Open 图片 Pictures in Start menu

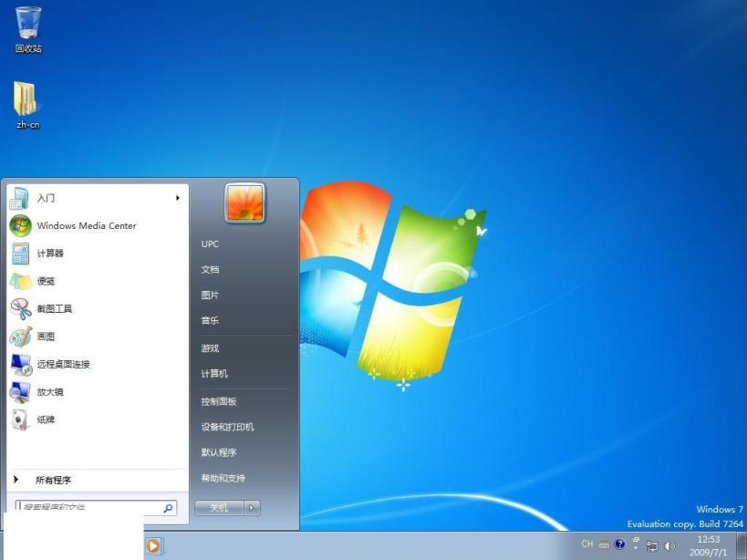(x=210, y=296)
